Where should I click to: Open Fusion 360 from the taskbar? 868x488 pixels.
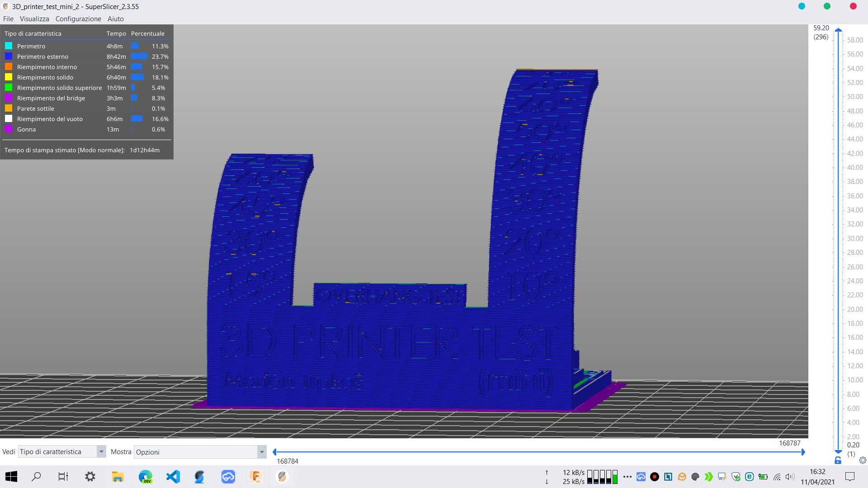click(x=255, y=477)
